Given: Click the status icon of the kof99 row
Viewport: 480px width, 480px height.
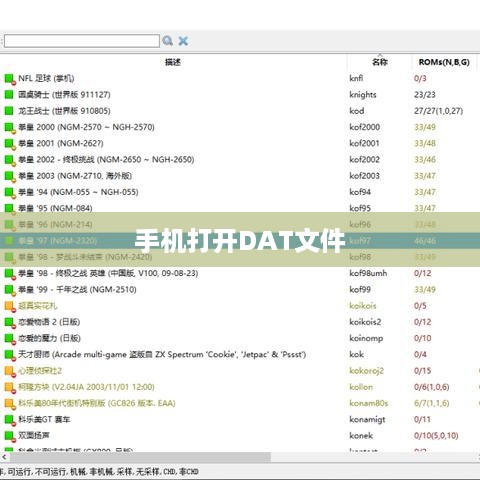Looking at the screenshot, I should pos(10,290).
